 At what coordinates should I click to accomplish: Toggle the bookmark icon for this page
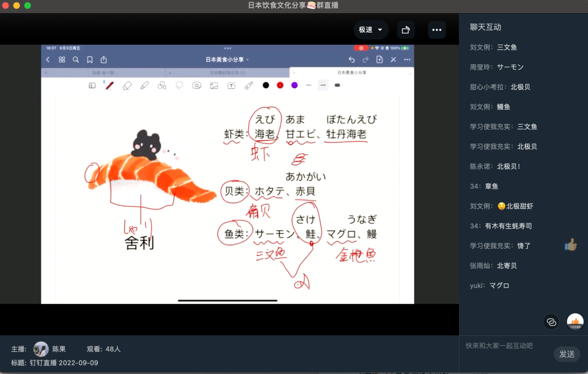89,59
